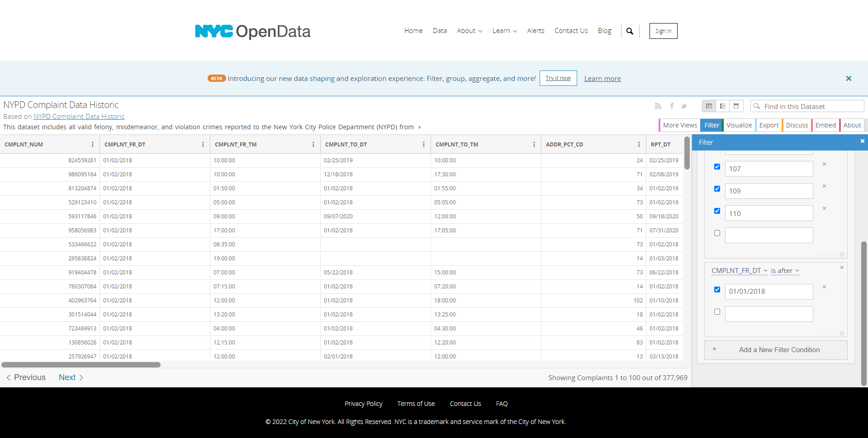The image size is (868, 438).
Task: Click the empty precinct value input
Action: (x=768, y=235)
